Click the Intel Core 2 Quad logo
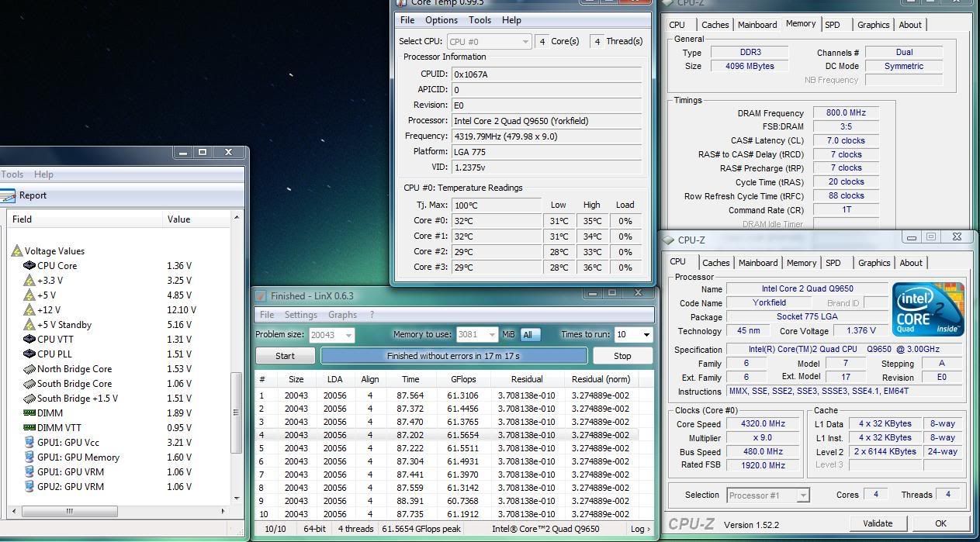This screenshot has height=542, width=980. click(x=928, y=309)
